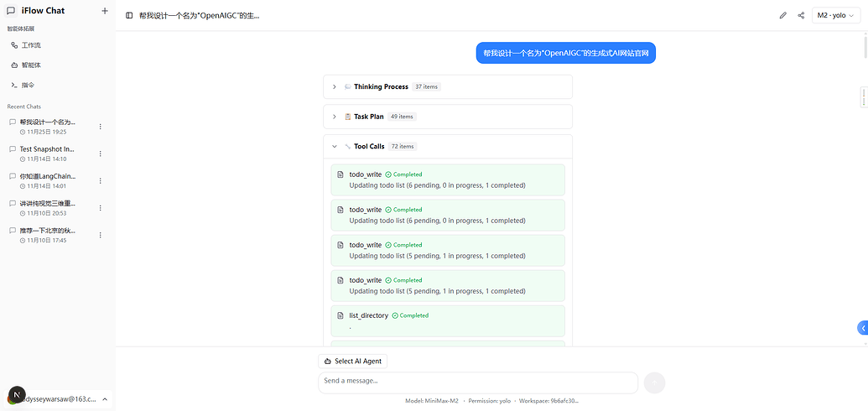Screen dimensions: 868x411
Task: Click the Select AI Agent button
Action: click(353, 362)
